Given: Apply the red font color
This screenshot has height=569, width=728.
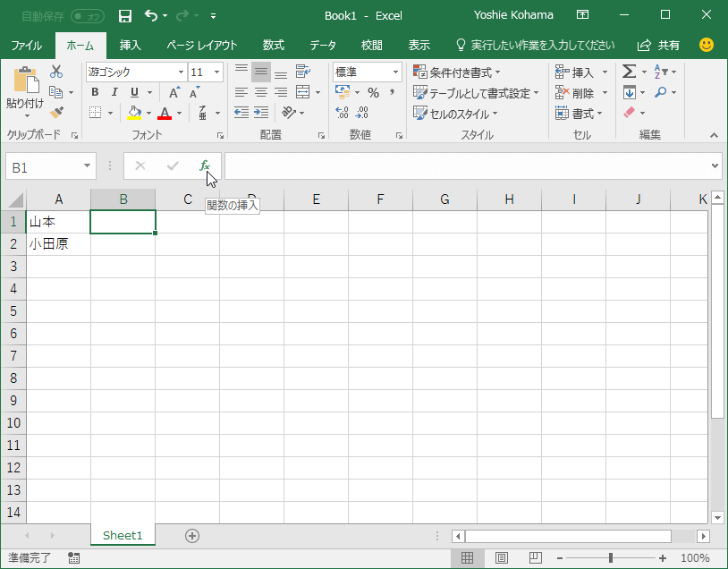Looking at the screenshot, I should point(165,113).
